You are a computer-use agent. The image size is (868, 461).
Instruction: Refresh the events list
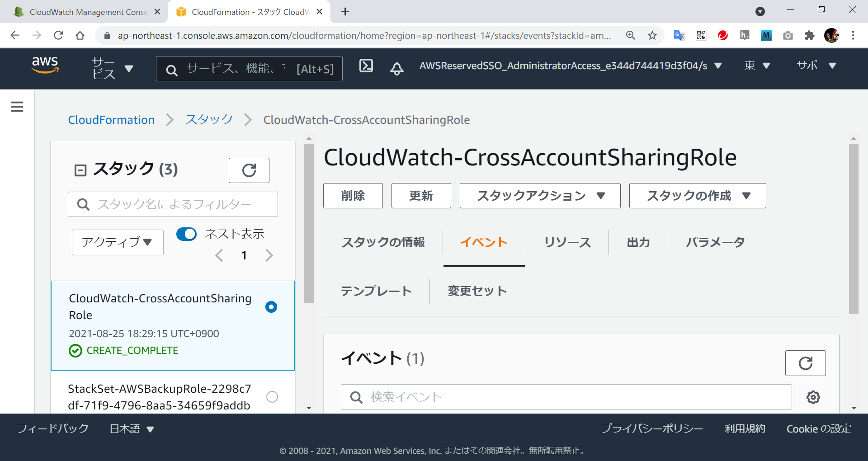pos(805,363)
